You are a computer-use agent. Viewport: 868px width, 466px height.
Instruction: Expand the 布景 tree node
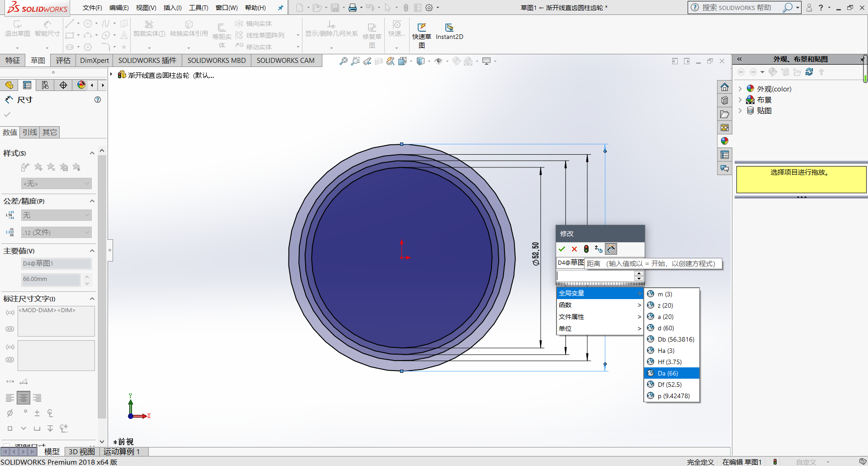tap(740, 100)
